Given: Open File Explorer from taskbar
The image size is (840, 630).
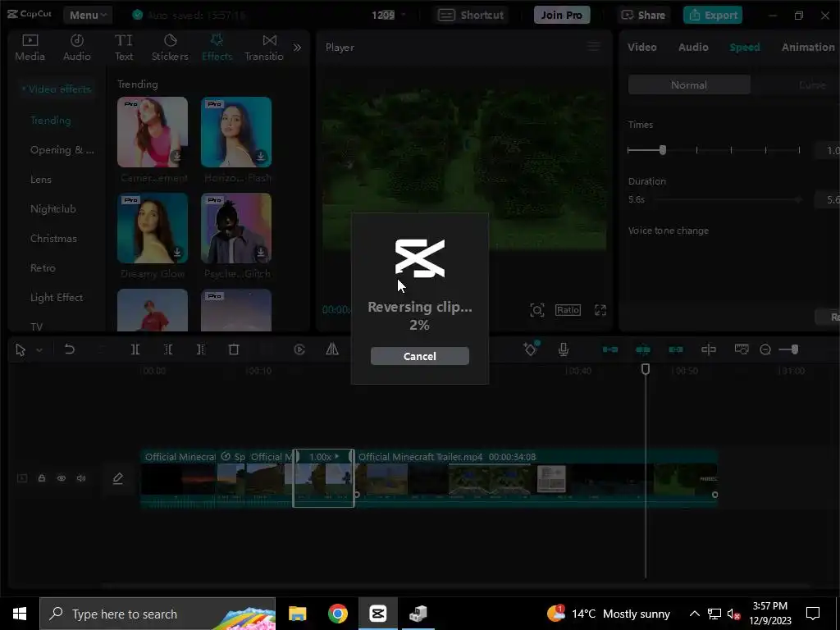Looking at the screenshot, I should [297, 614].
